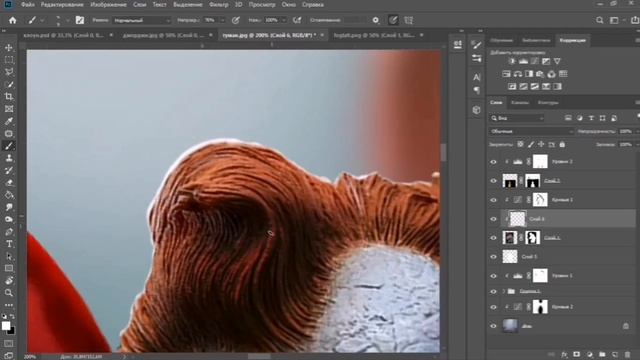Open brush opacity 76% slider arrow
640x360 pixels.
222,20
